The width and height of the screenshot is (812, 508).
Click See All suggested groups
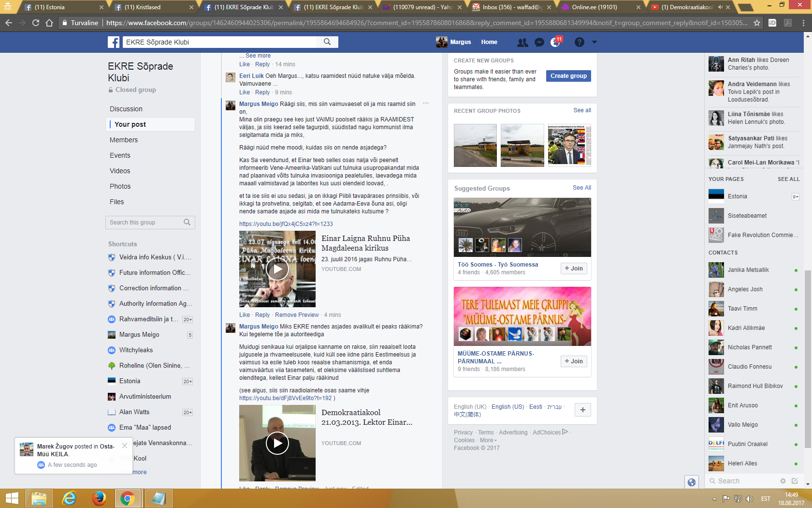[582, 188]
